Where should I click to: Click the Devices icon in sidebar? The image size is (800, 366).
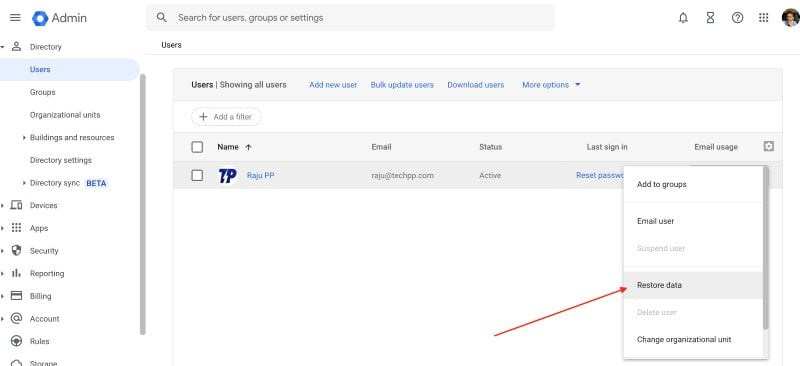(x=16, y=205)
